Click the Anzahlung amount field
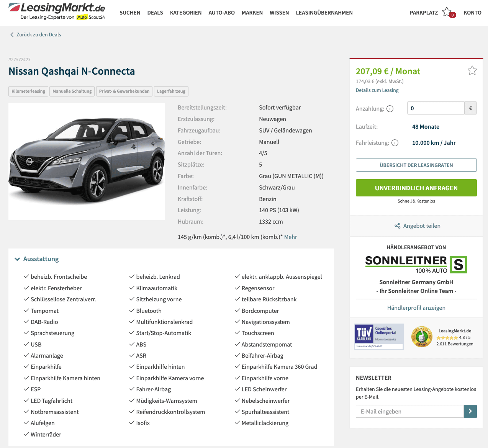This screenshot has width=488, height=448. 436,108
